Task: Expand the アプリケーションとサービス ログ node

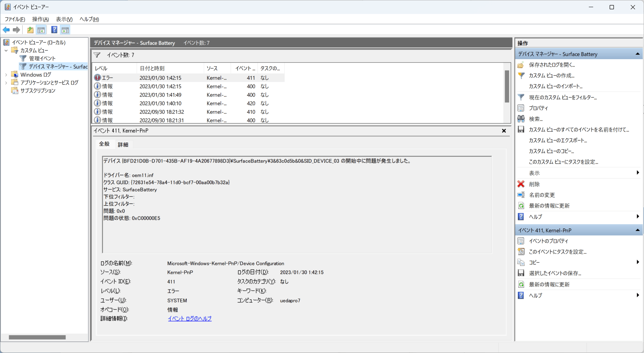Action: [x=6, y=83]
